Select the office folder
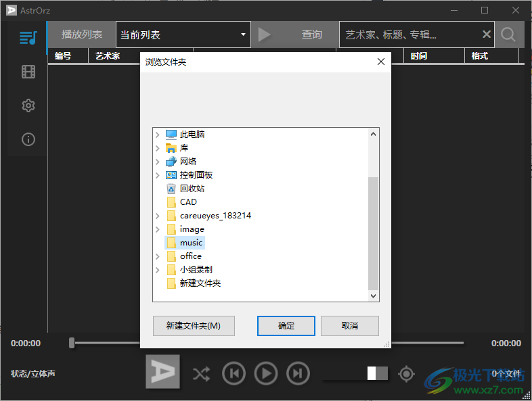532x401 pixels. tap(184, 256)
